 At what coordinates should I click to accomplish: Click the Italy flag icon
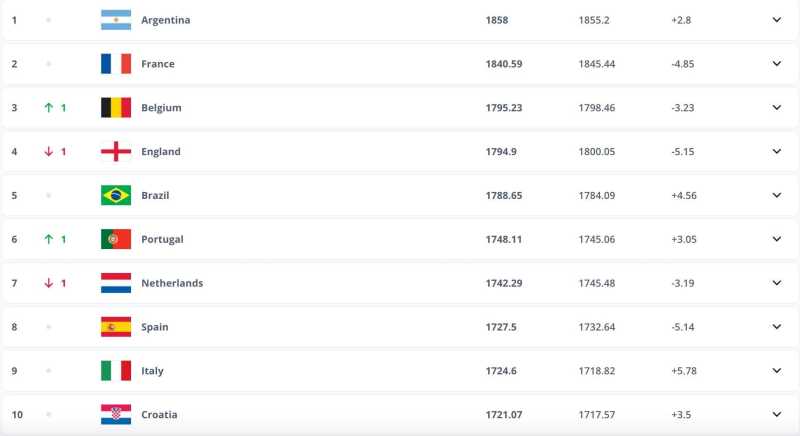[116, 371]
